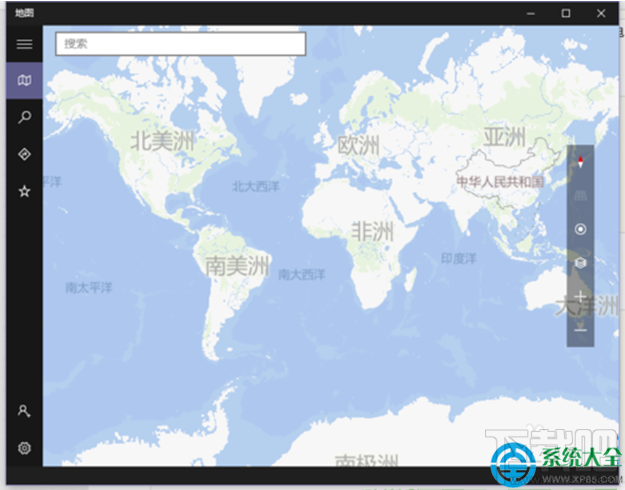This screenshot has width=625, height=490.
Task: Click the 中华人民共和国 label
Action: 500,182
